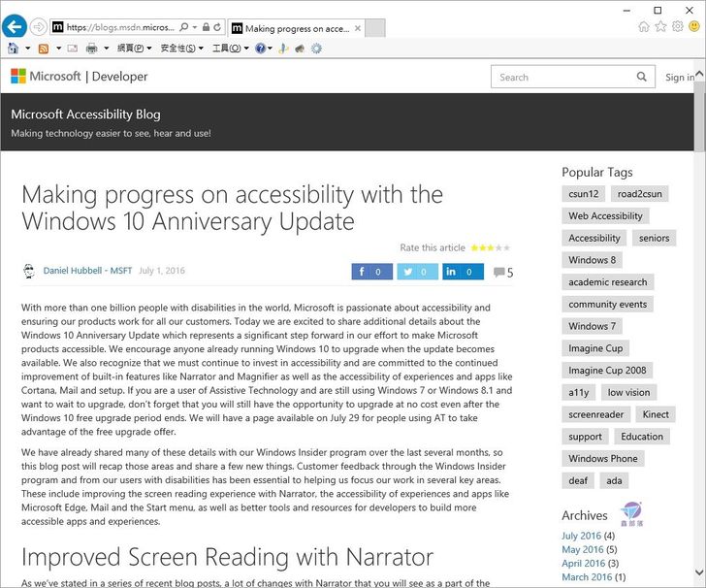Click the smiley feedback icon
This screenshot has width=706, height=588.
694,26
